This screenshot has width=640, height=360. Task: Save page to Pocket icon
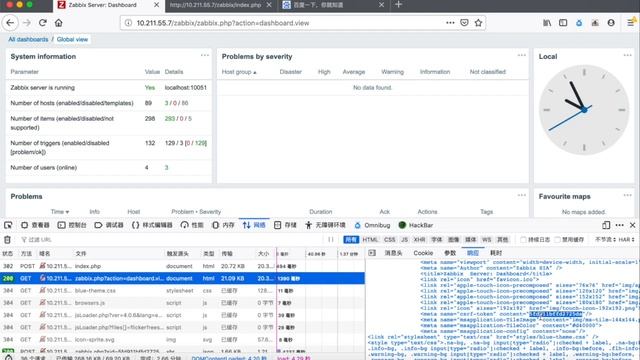pyautogui.click(x=464, y=23)
